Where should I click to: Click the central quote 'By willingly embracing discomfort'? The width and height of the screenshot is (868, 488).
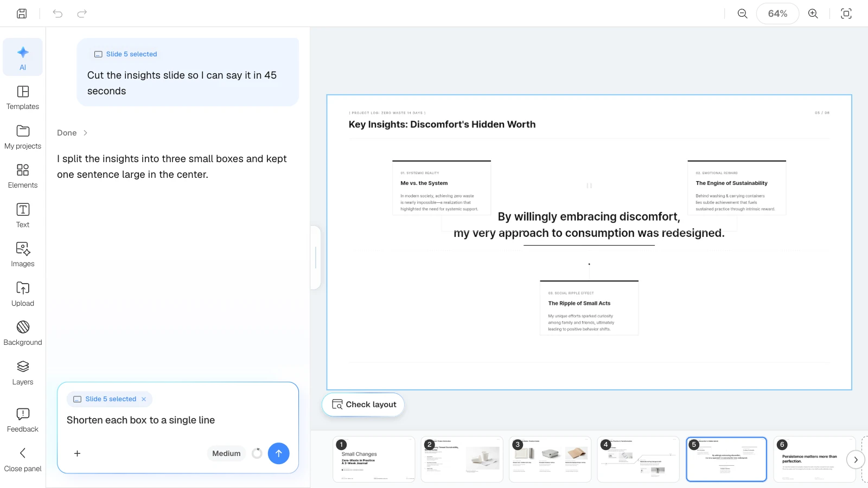(589, 225)
